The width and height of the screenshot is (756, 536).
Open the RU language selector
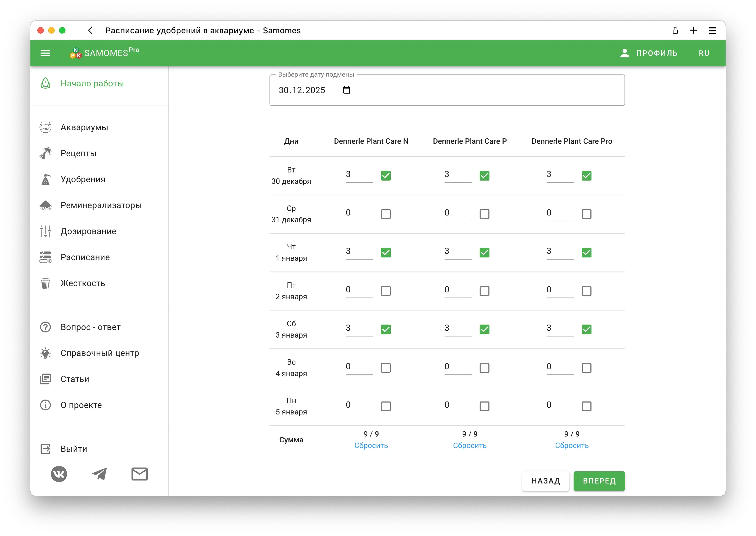[704, 53]
